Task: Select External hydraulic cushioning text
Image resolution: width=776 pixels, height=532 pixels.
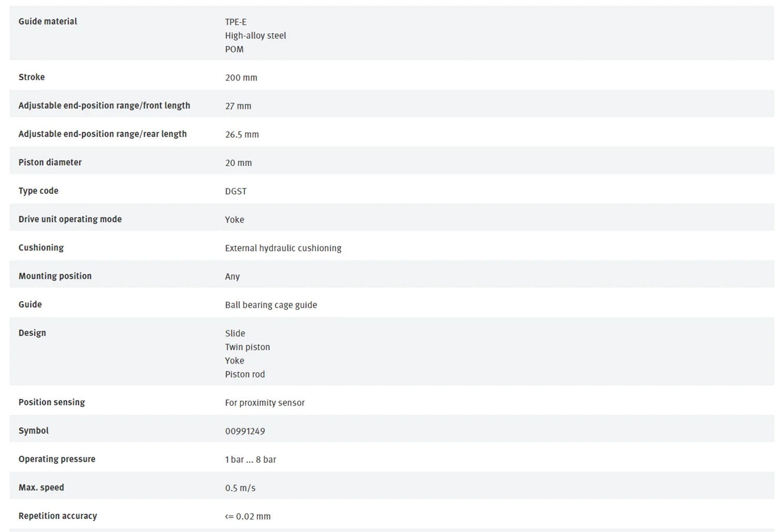Action: pos(283,248)
